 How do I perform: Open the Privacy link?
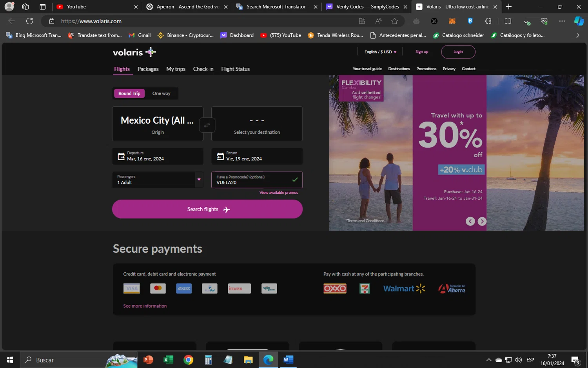(449, 69)
